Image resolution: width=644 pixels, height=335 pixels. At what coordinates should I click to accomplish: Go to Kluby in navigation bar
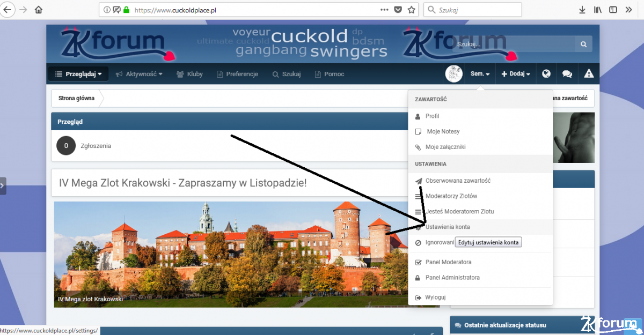pos(189,74)
